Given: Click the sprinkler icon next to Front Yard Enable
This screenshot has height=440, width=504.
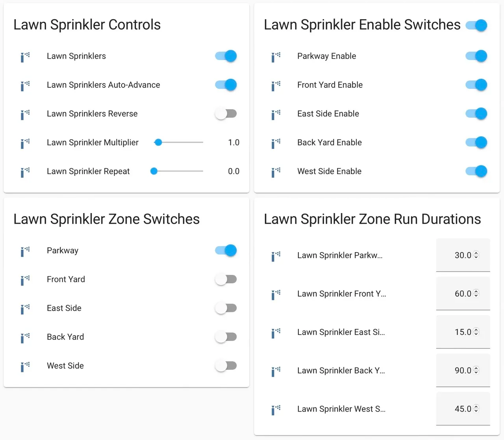Looking at the screenshot, I should coord(276,85).
